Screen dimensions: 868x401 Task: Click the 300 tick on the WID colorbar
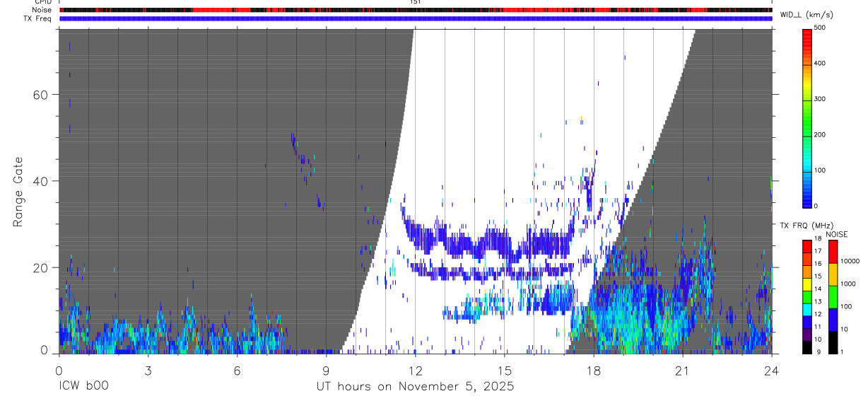pos(820,99)
